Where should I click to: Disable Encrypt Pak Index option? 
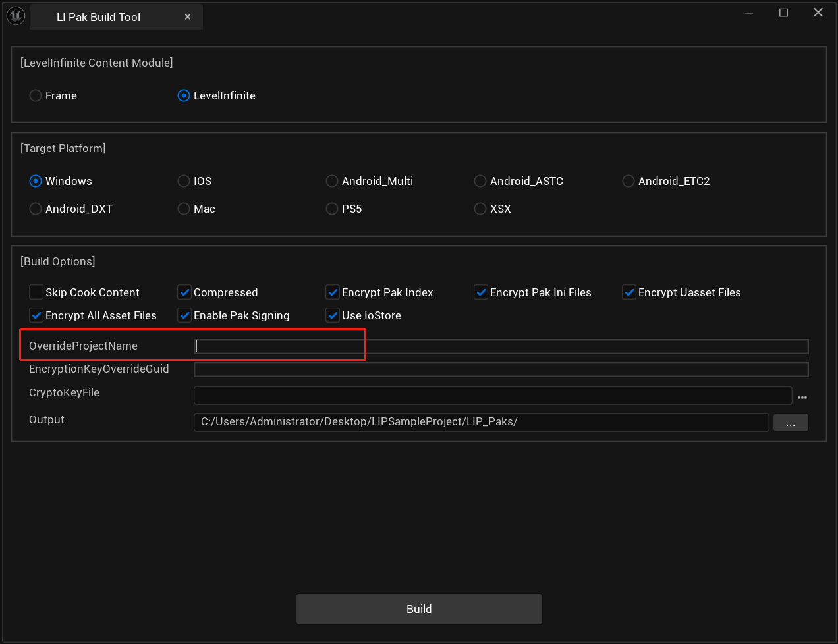pos(333,292)
